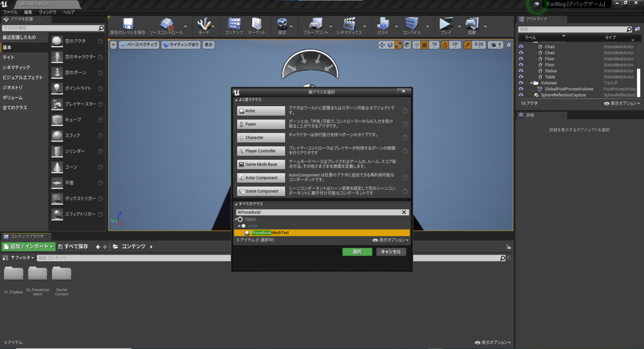
Task: Select Empty Actor (空のアクタ) in placement list
Action: point(77,41)
